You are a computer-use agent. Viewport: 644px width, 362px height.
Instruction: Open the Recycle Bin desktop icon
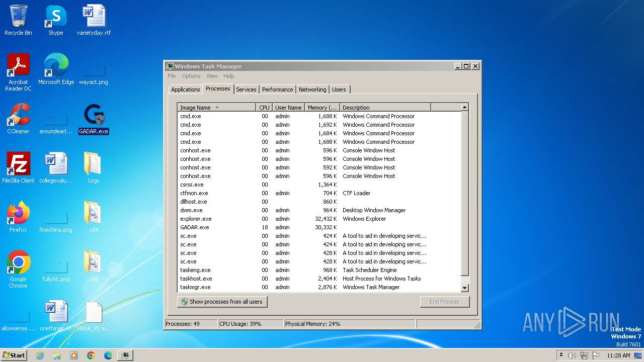[x=18, y=20]
